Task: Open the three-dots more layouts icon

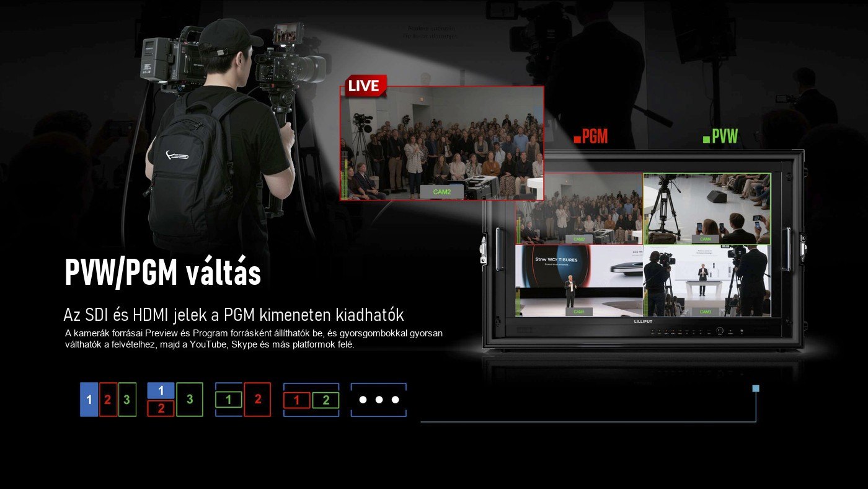Action: click(x=379, y=400)
